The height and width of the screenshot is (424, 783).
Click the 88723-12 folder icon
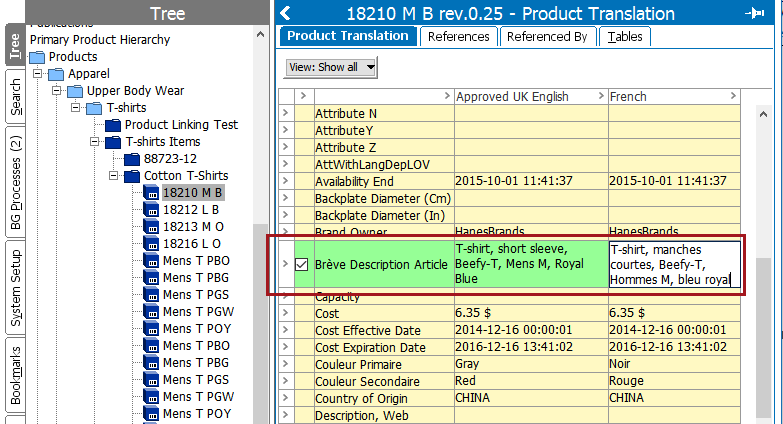[x=131, y=159]
